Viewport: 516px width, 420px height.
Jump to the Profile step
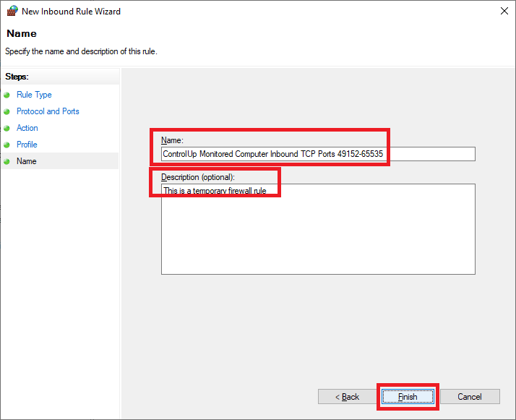(x=27, y=145)
